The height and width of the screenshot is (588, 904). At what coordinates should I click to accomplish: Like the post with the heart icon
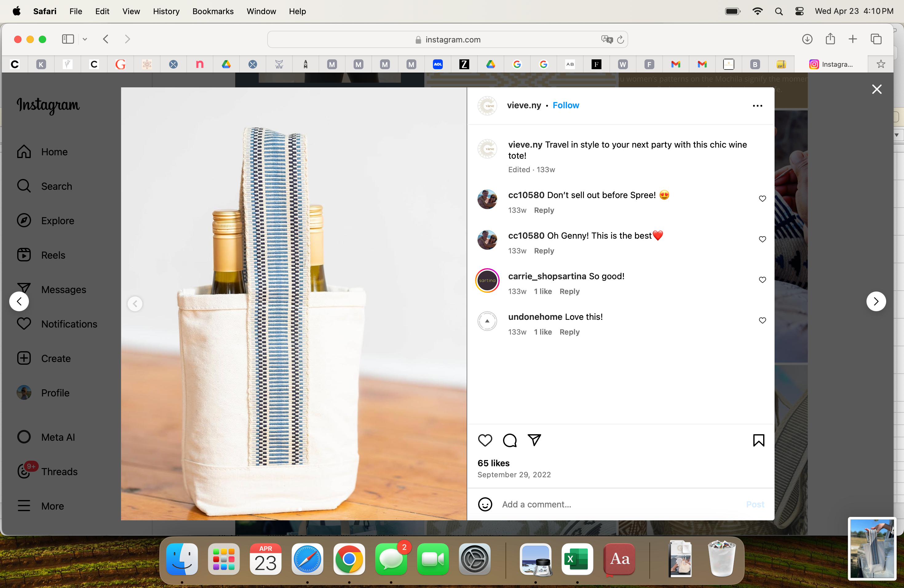(485, 440)
